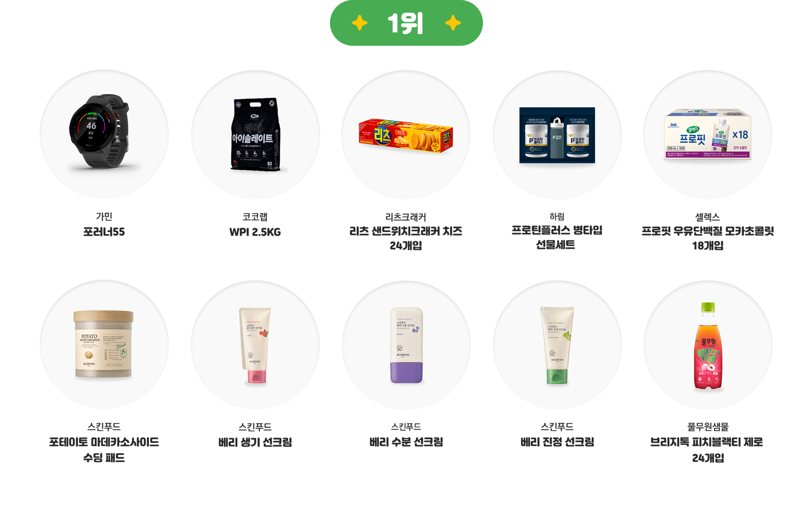Open the pink-capped berry sunscreen tube image

click(255, 344)
